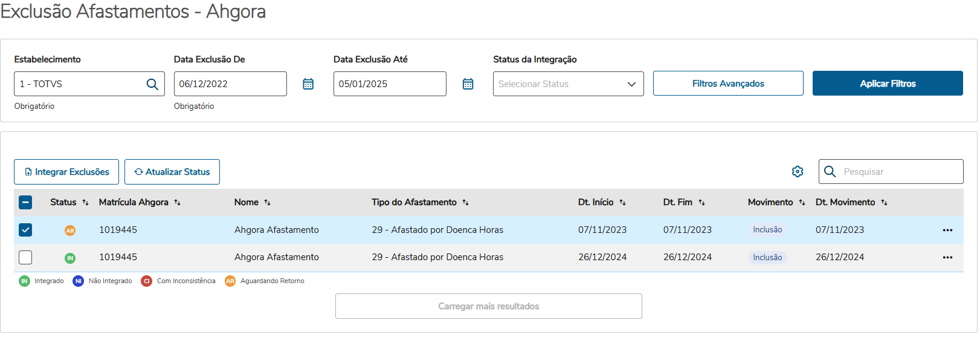Sort by Tipo do Afastamento column
Viewport: 980px width, 337px height.
pos(465,203)
